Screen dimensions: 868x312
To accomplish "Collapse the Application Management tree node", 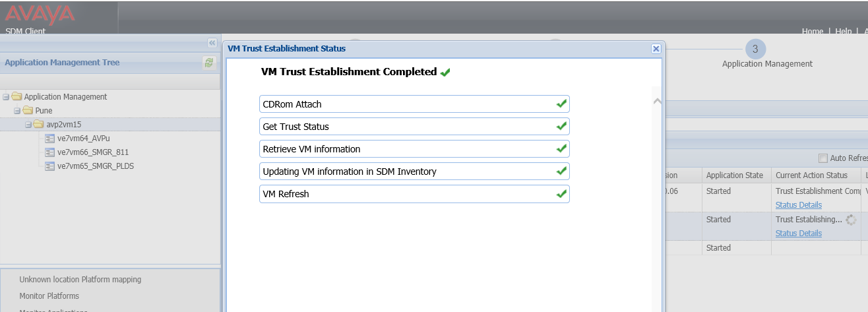I will tap(6, 97).
